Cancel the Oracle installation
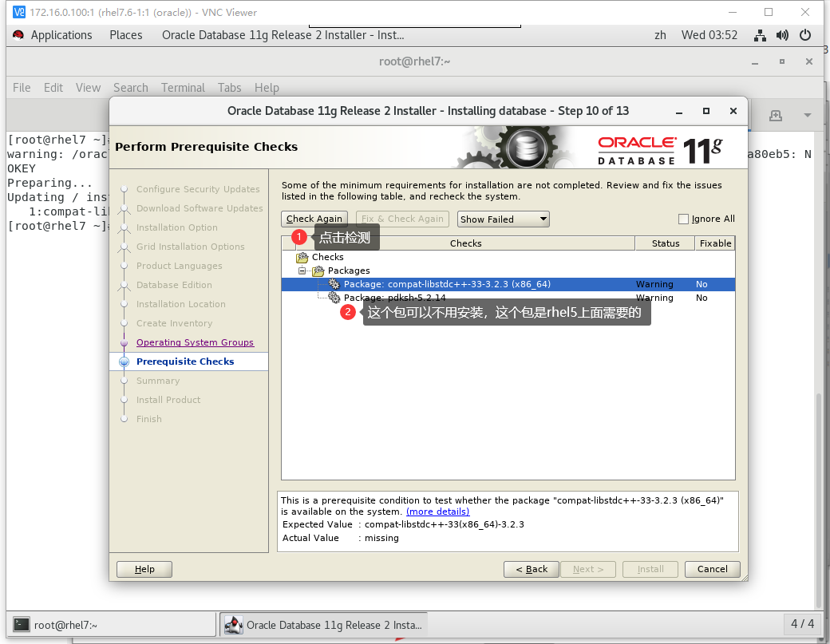The image size is (830, 644). pyautogui.click(x=713, y=570)
